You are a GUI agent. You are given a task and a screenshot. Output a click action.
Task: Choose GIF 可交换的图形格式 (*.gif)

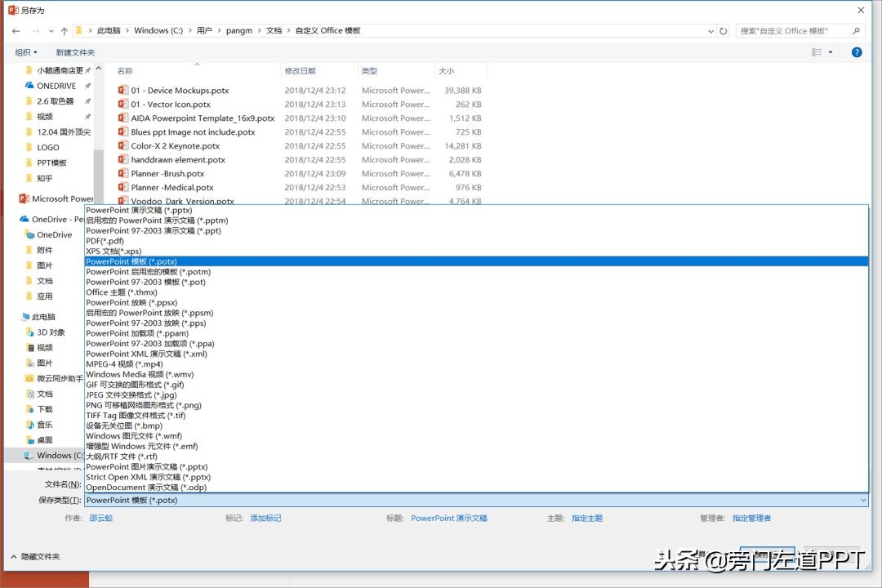tap(476, 385)
